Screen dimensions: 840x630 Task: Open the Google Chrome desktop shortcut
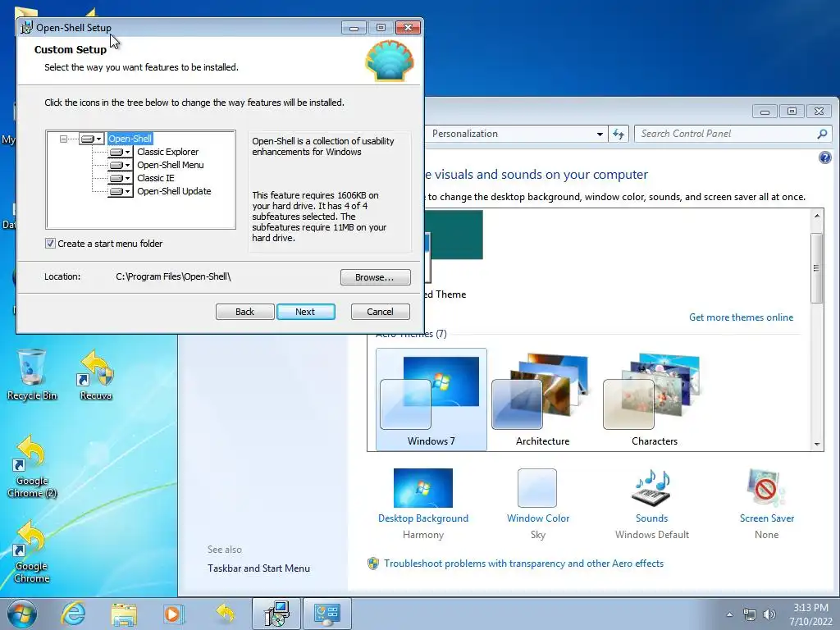click(x=32, y=552)
